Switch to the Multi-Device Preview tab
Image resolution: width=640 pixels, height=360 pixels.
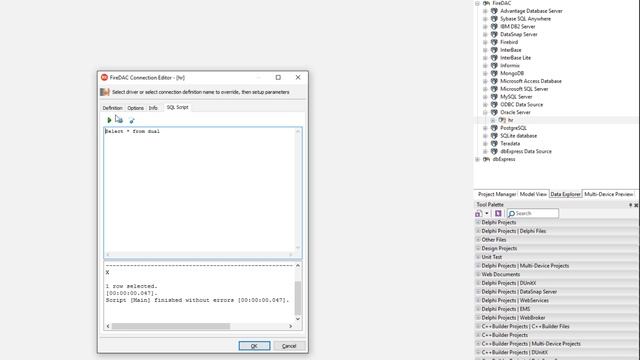point(609,194)
